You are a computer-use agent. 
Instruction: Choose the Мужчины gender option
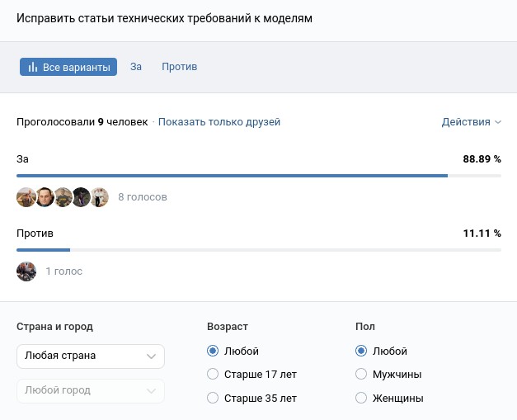coord(361,374)
